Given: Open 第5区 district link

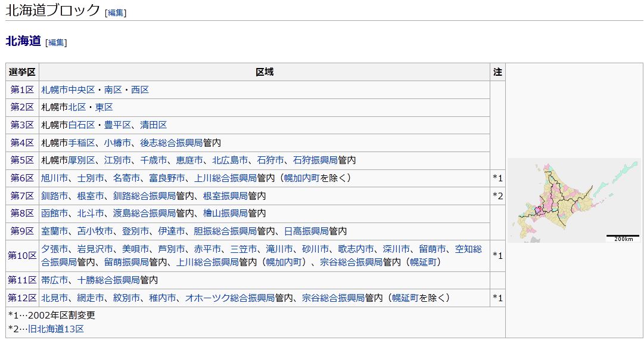Looking at the screenshot, I should pyautogui.click(x=22, y=160).
